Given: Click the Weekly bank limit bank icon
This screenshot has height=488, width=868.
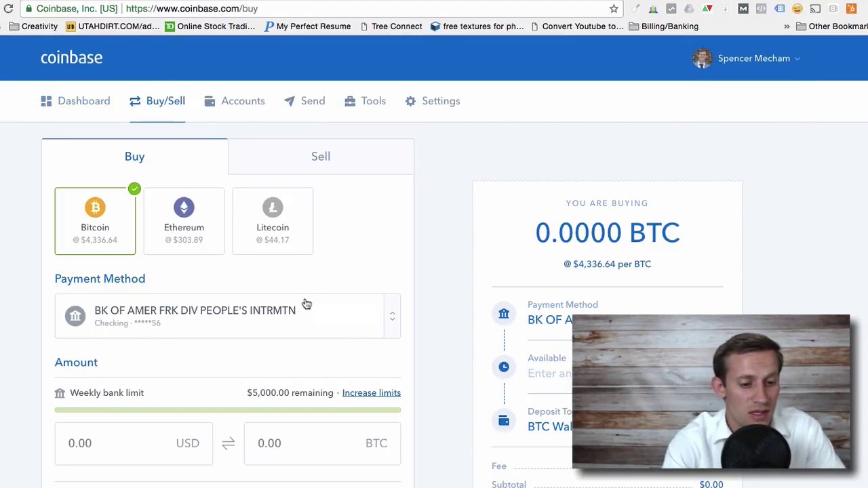Looking at the screenshot, I should [x=60, y=393].
